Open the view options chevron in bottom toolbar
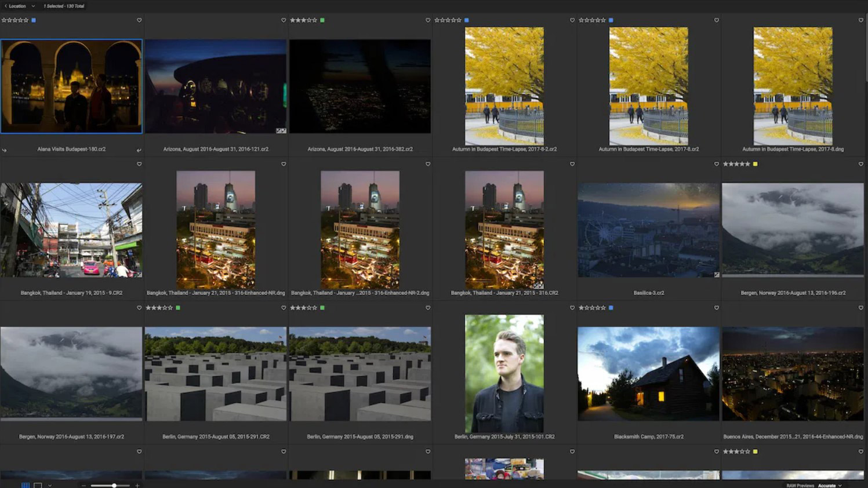 (x=50, y=486)
